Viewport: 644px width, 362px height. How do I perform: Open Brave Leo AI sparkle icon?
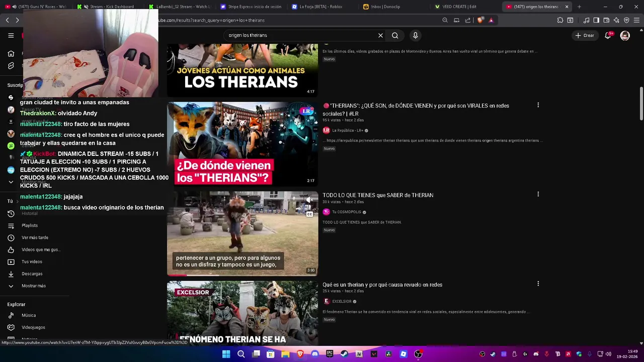(x=616, y=20)
